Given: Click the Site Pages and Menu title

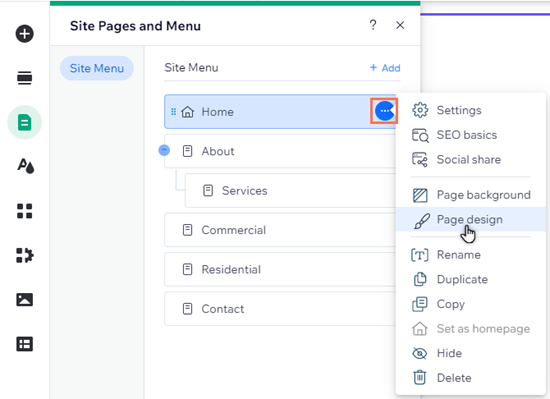Looking at the screenshot, I should (135, 26).
